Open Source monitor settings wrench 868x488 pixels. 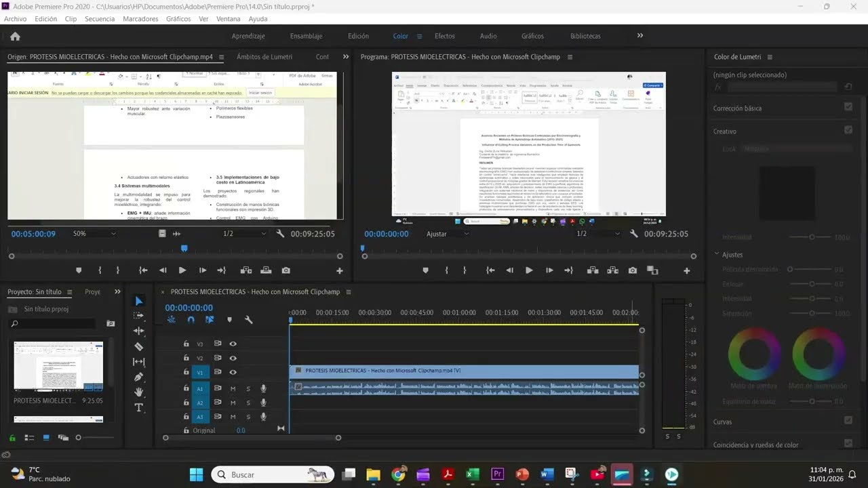click(281, 233)
